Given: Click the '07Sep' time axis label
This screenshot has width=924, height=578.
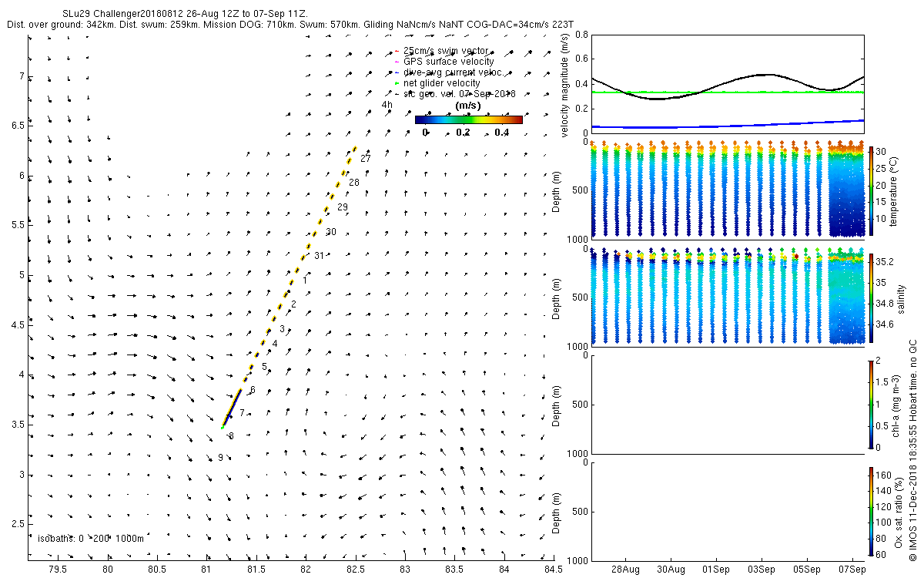Looking at the screenshot, I should [x=853, y=569].
